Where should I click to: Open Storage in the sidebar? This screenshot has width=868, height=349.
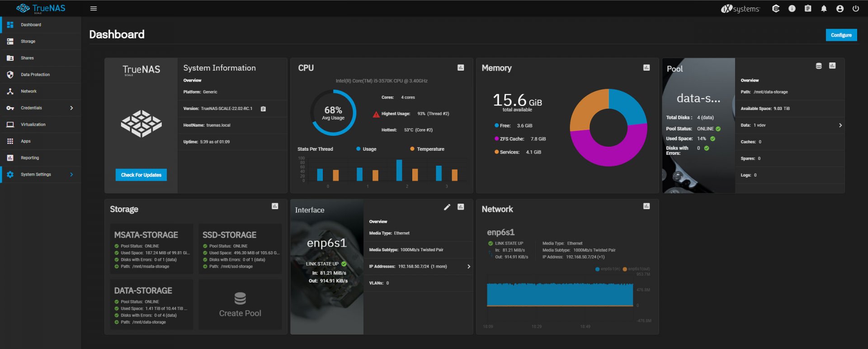click(x=41, y=41)
